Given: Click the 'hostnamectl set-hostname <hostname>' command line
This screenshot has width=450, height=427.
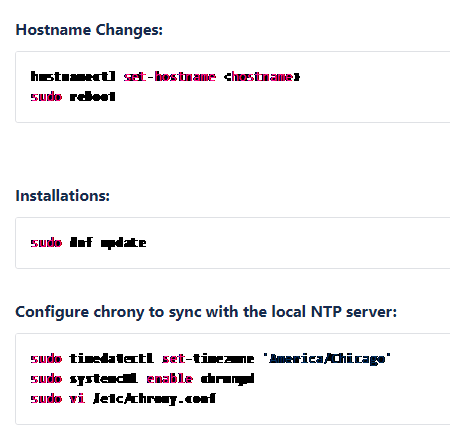Looking at the screenshot, I should pos(165,77).
